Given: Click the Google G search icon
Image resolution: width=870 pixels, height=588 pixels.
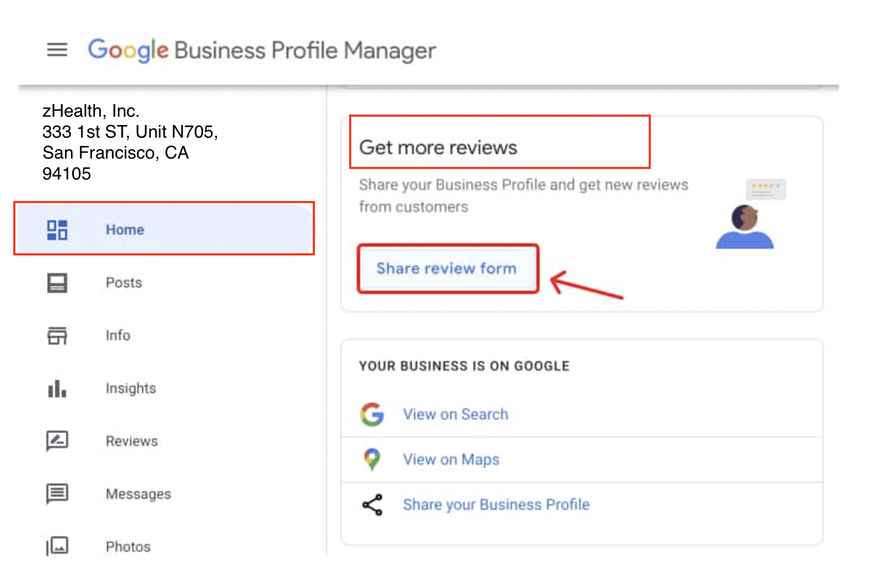Looking at the screenshot, I should click(x=372, y=415).
